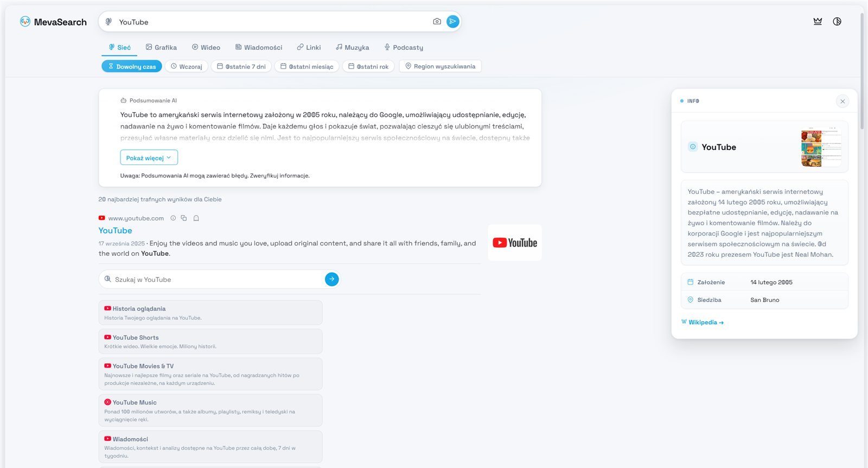Click the bell icon beside youtube.com result

pyautogui.click(x=196, y=218)
